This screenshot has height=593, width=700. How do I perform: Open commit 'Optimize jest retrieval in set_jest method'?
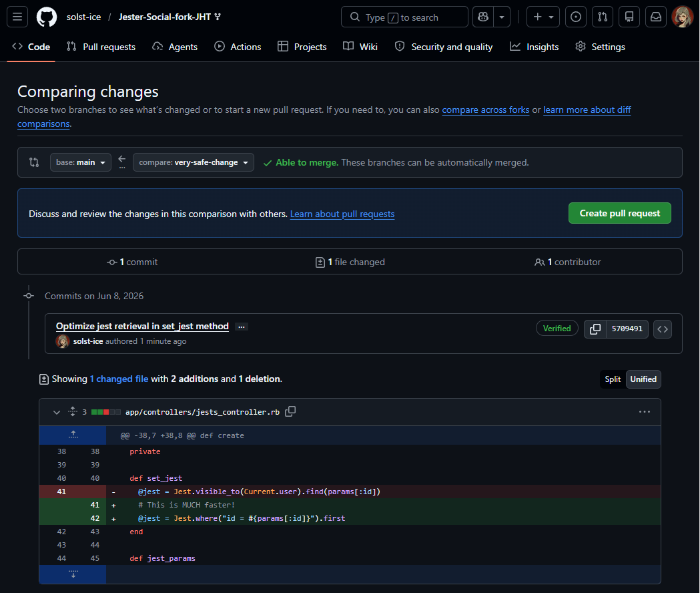point(142,327)
